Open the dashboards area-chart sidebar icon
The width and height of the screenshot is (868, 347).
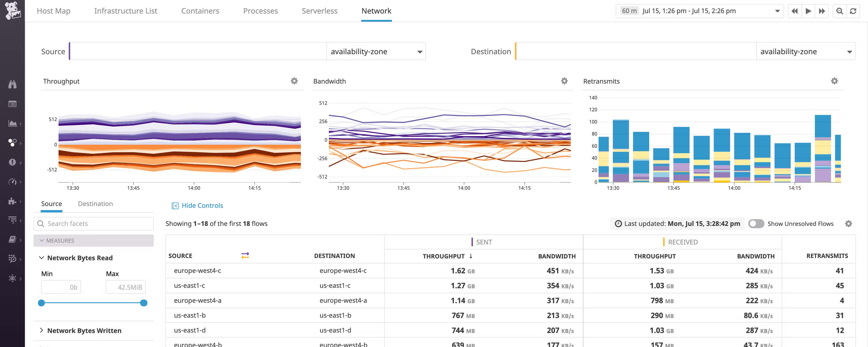point(12,123)
